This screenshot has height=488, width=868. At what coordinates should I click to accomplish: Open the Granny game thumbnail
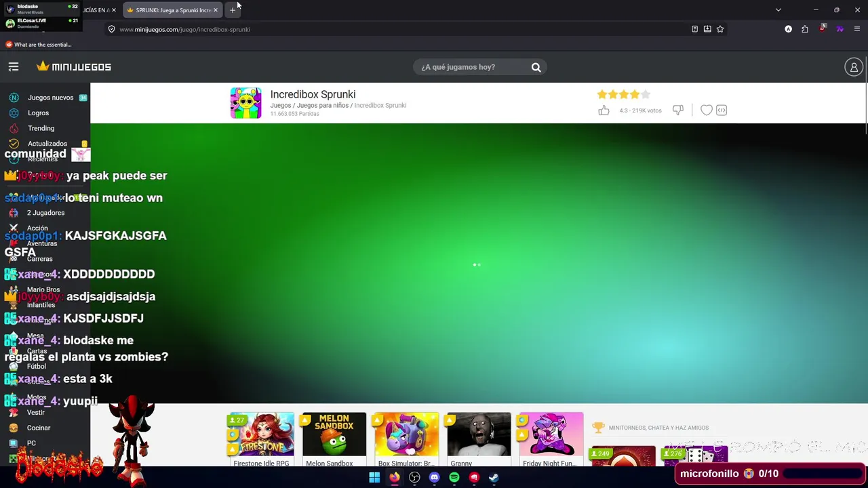[479, 439]
